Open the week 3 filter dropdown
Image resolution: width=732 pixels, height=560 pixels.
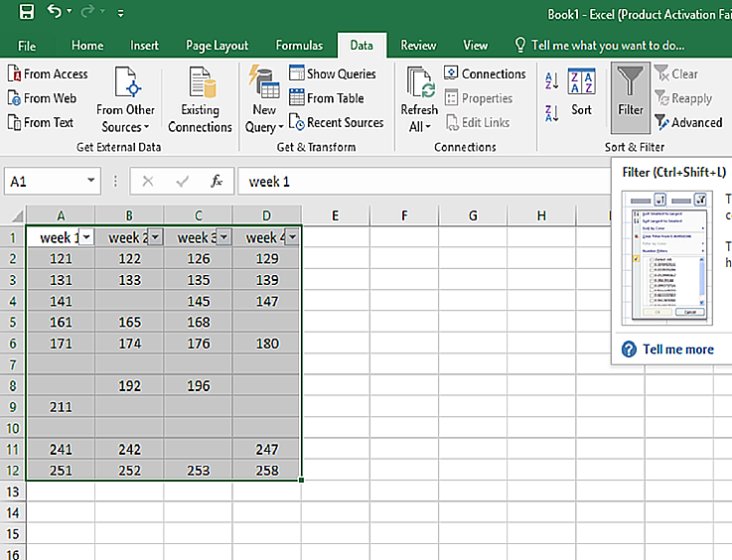(223, 237)
